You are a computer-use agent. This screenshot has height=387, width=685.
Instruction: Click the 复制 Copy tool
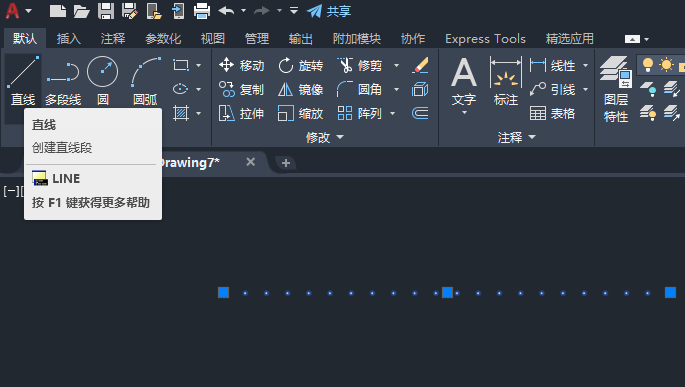pos(242,90)
